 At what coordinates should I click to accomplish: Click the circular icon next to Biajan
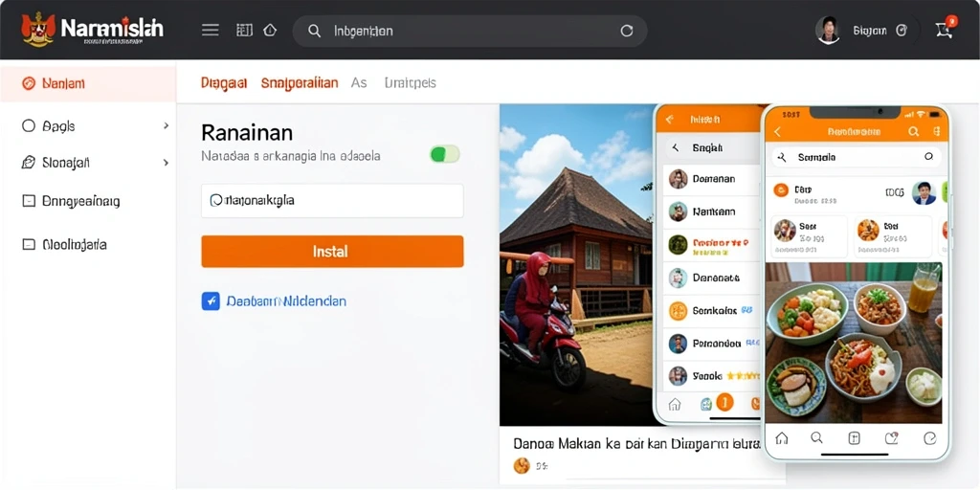point(902,30)
